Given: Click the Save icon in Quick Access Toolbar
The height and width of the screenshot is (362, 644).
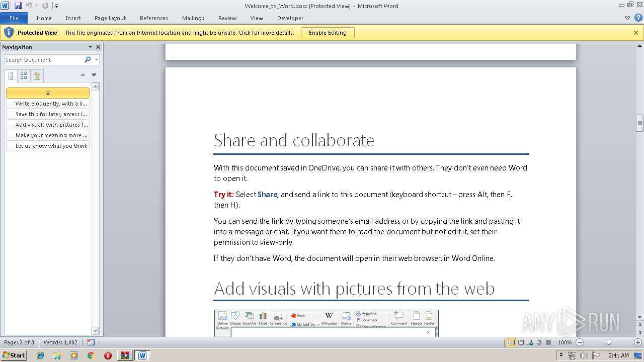Looking at the screenshot, I should 18,6.
